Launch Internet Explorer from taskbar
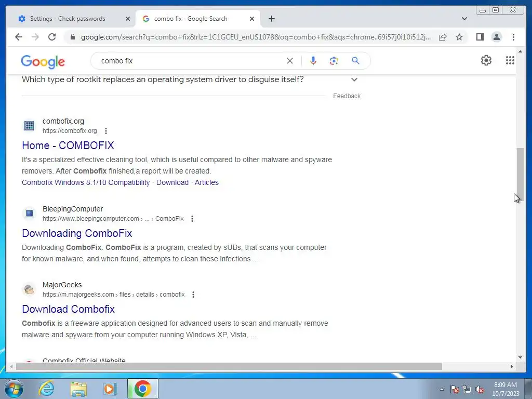532x399 pixels. point(46,389)
